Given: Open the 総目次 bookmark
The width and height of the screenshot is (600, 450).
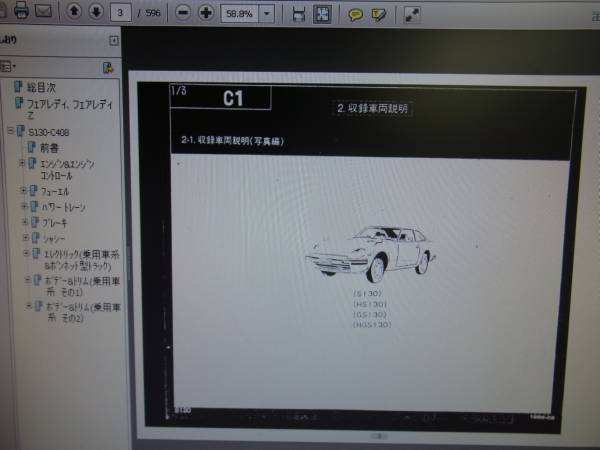Looking at the screenshot, I should pyautogui.click(x=41, y=87).
